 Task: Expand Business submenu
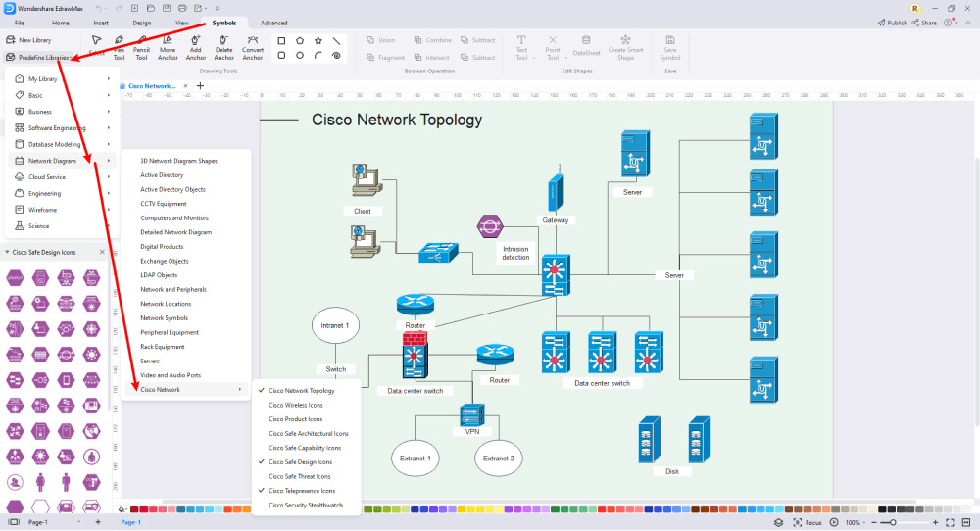63,112
